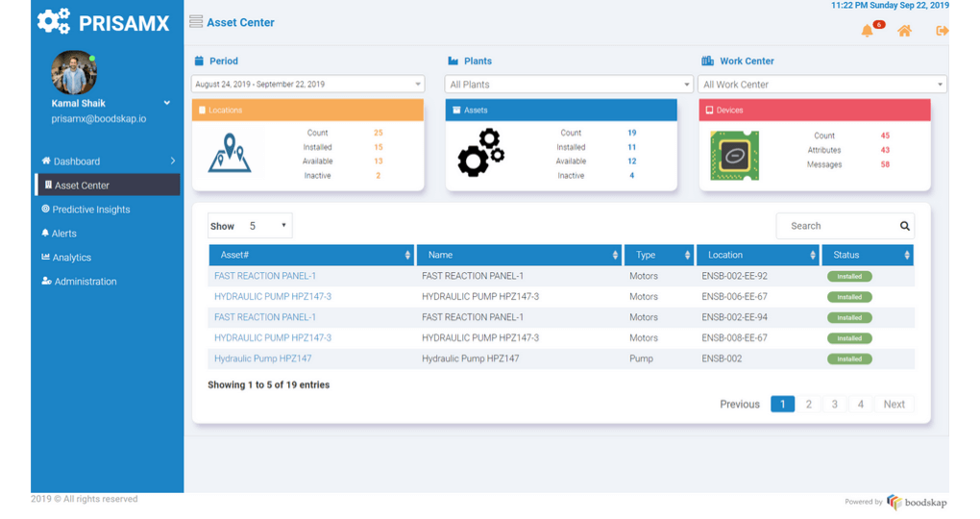The image size is (980, 519).
Task: Go to home via house icon
Action: pos(904,31)
